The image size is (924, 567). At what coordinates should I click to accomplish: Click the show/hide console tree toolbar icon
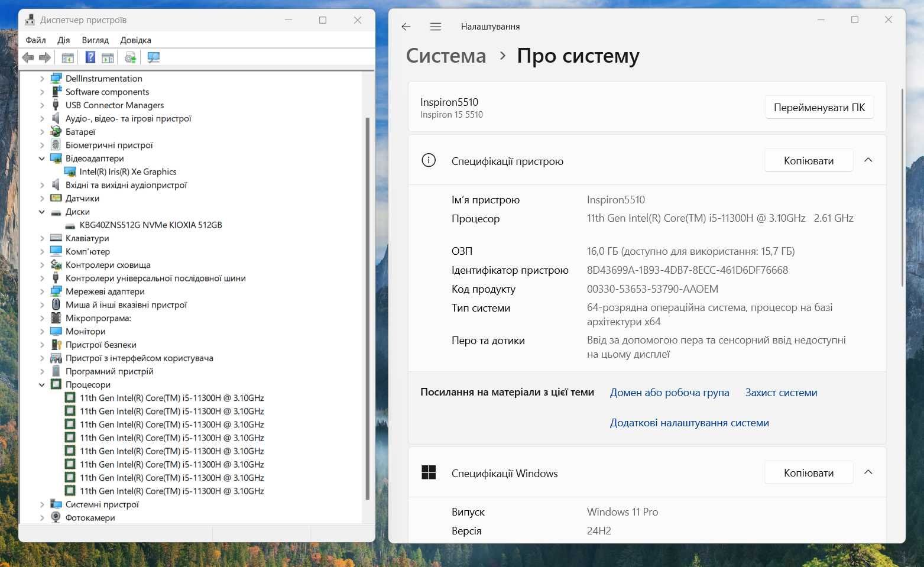coord(67,57)
